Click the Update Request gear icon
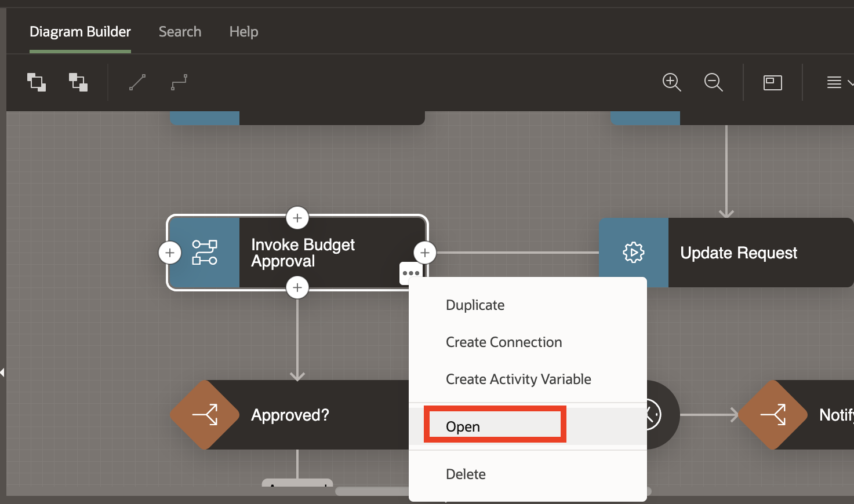The width and height of the screenshot is (854, 504). [633, 253]
